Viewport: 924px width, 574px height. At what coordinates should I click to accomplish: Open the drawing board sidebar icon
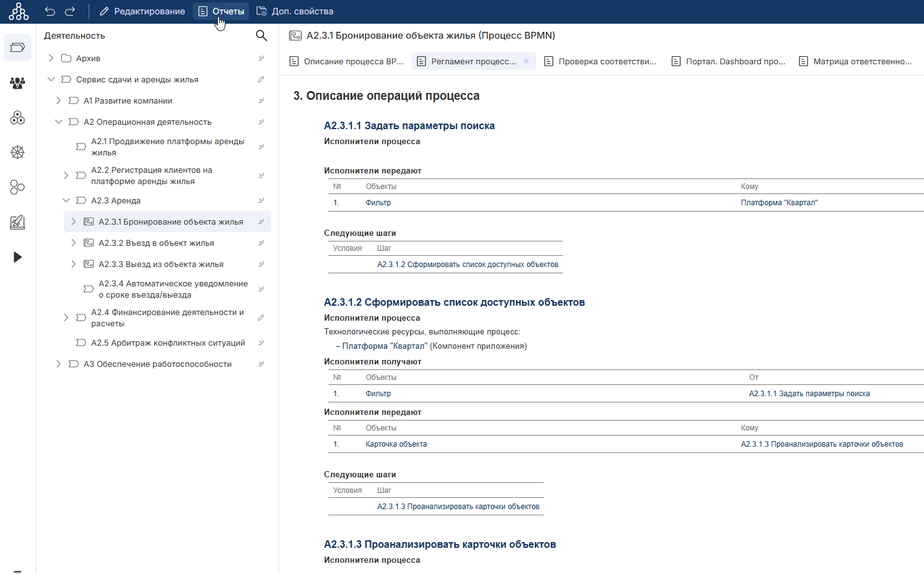[17, 222]
